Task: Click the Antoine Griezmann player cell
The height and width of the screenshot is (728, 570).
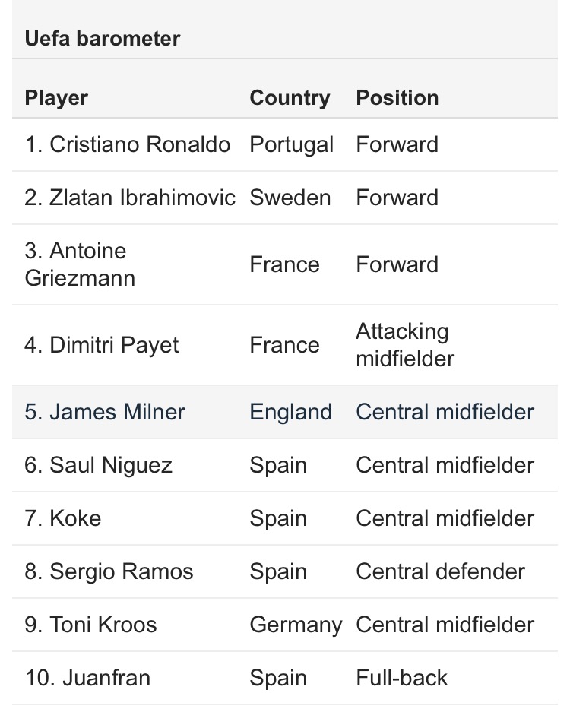Action: (80, 264)
